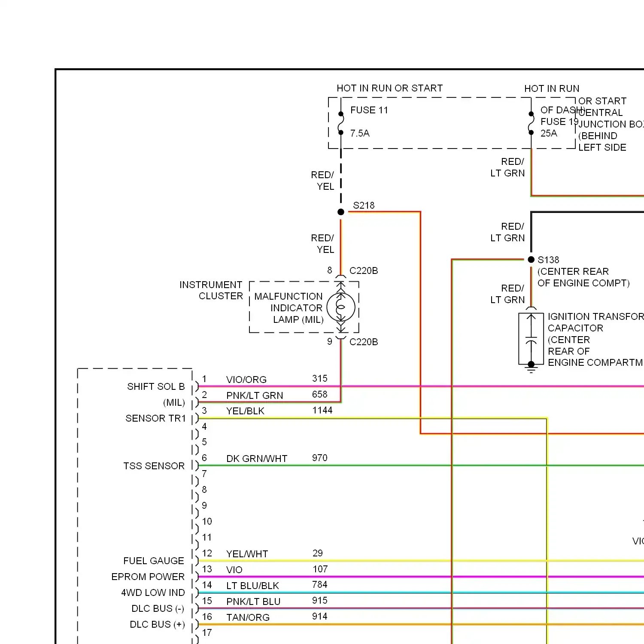644x644 pixels.
Task: Click the Fuse 19 fuse symbol
Action: [531, 123]
